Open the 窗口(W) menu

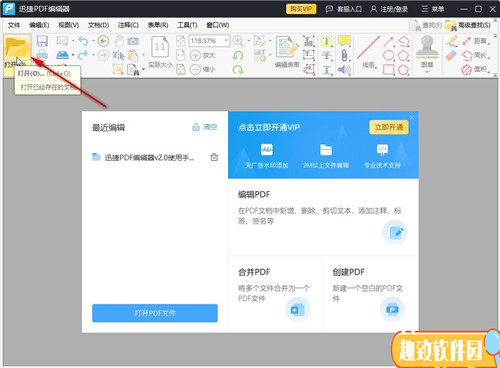point(217,25)
